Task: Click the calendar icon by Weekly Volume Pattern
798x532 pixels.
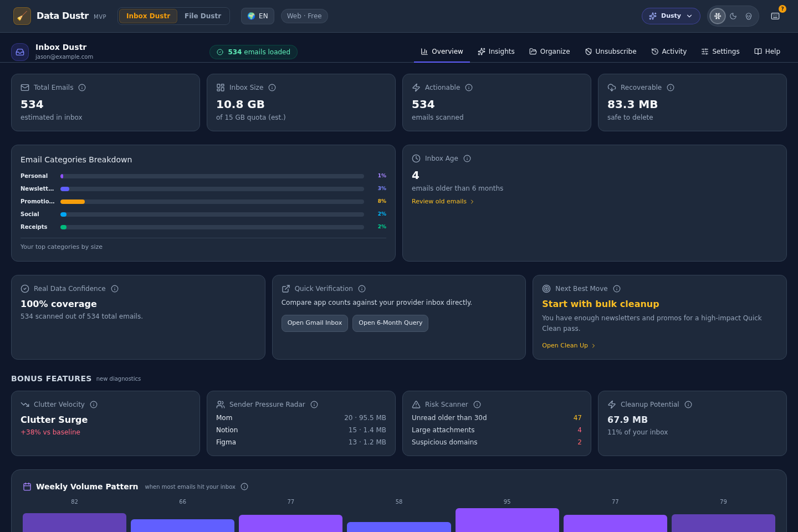Action: click(x=27, y=487)
